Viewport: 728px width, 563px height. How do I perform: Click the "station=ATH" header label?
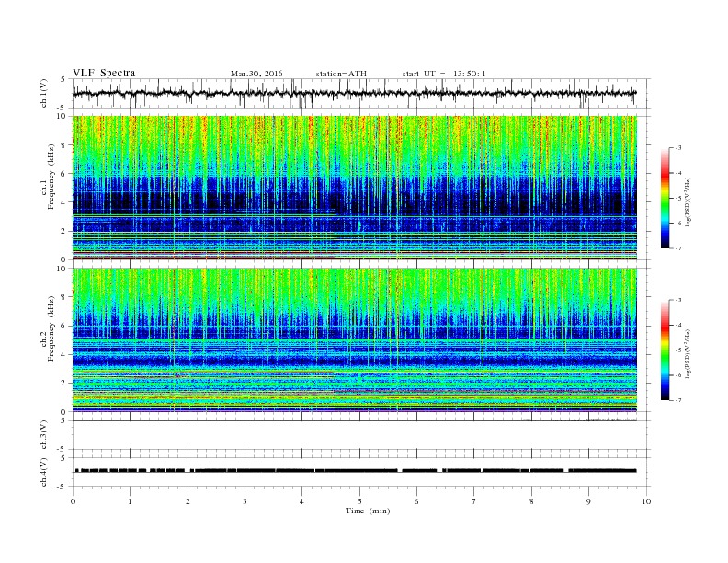(x=341, y=74)
